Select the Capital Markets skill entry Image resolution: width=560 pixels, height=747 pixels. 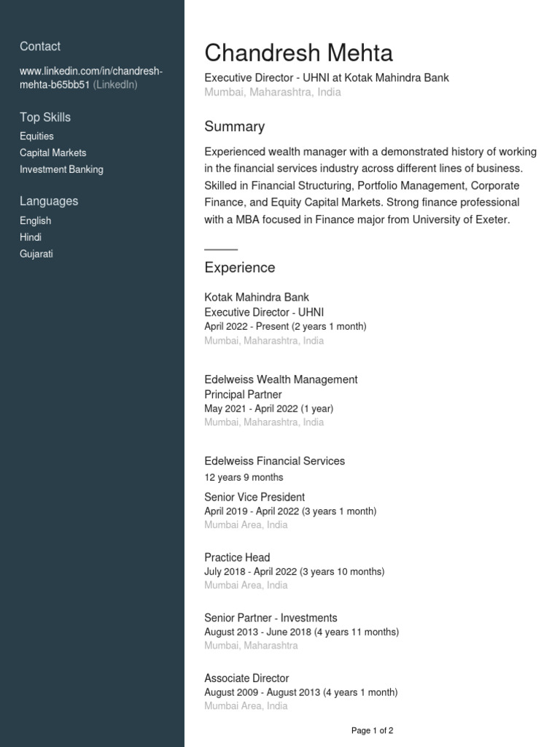click(52, 153)
